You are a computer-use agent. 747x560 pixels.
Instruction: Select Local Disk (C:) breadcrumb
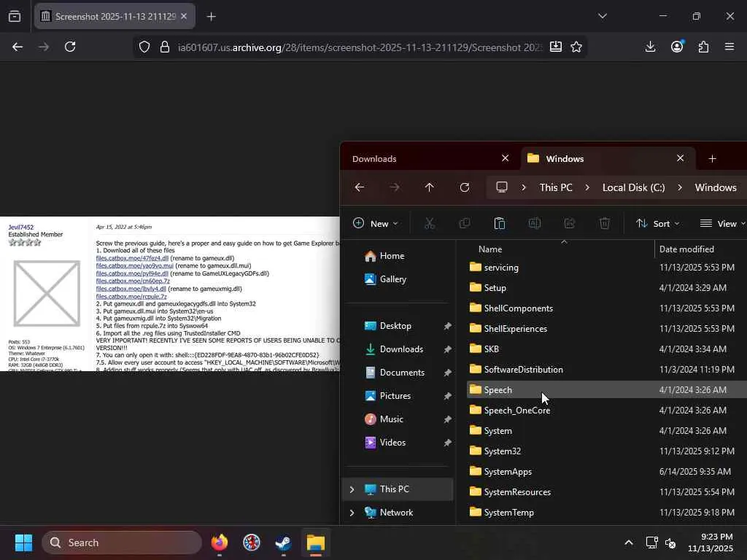(x=634, y=187)
